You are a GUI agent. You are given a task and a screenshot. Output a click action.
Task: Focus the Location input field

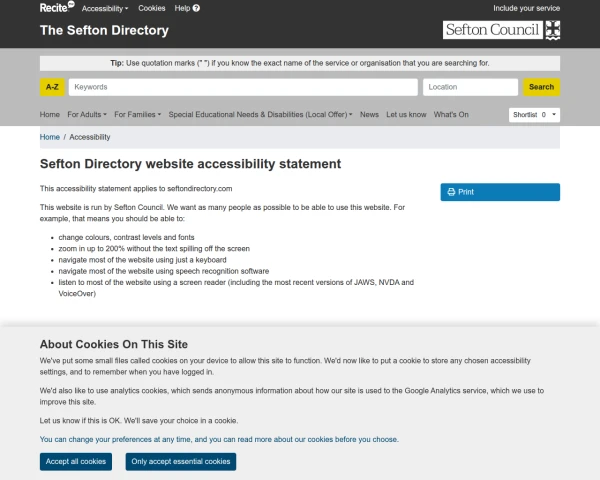469,87
